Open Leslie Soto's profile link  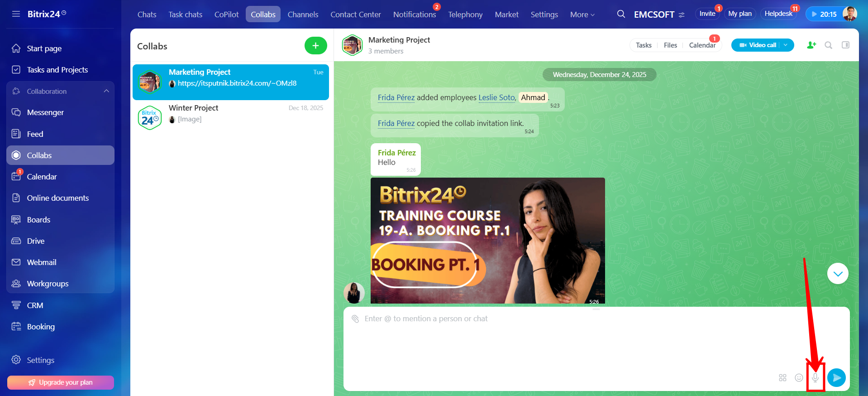click(x=496, y=97)
